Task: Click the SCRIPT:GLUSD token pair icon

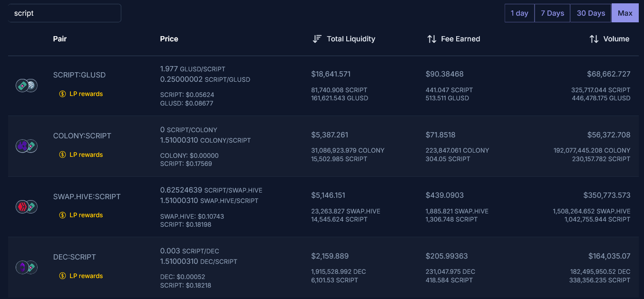Action: [x=26, y=86]
